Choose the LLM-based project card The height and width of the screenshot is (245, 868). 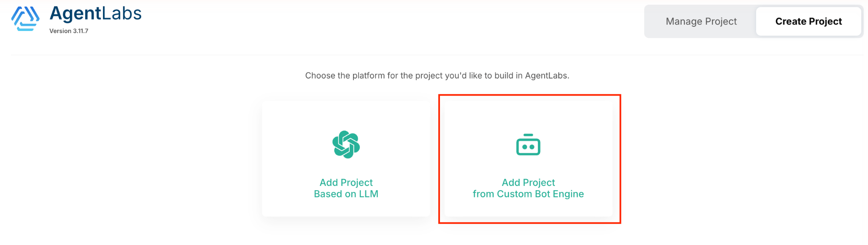coord(346,159)
